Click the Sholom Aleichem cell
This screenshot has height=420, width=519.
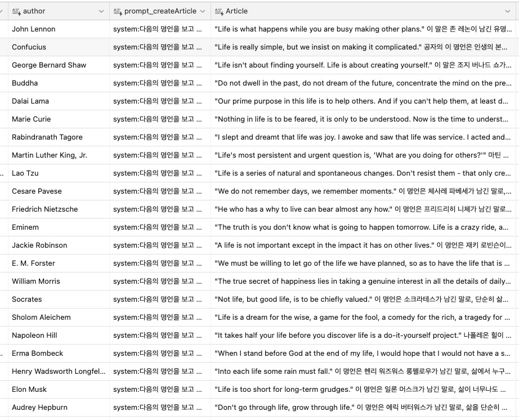point(59,318)
